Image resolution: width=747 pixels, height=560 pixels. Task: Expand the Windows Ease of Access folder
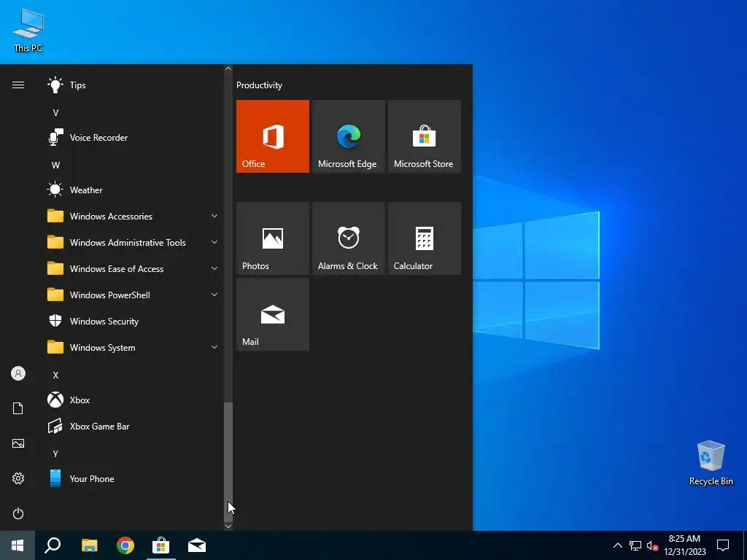coord(131,268)
